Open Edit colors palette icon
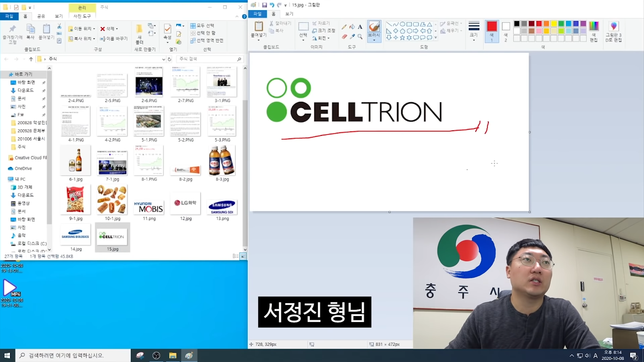Screen dimensions: 644x362 click(x=594, y=26)
